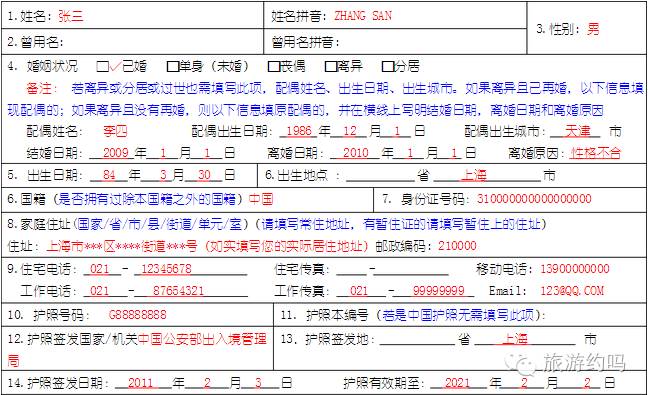The image size is (648, 395).
Task: Click divorce reason 性格不合
Action: tap(596, 153)
